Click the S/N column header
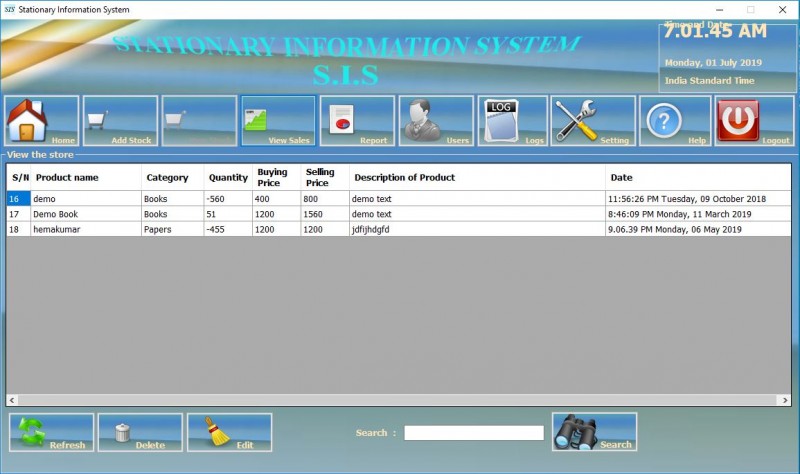 19,178
